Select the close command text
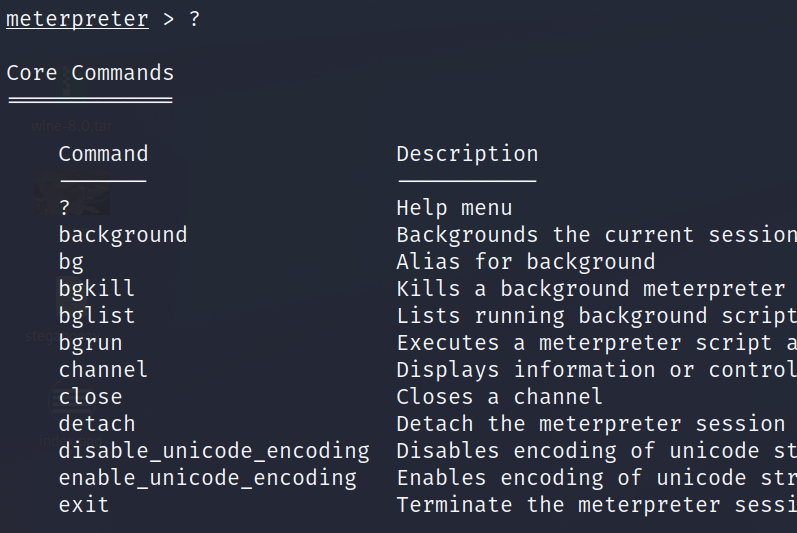797x533 pixels. click(x=90, y=397)
